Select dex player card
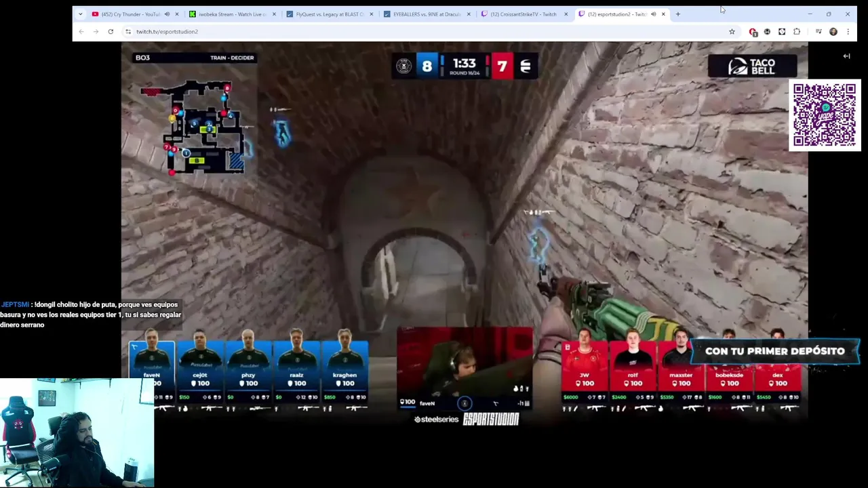The image size is (868, 488). 777,371
